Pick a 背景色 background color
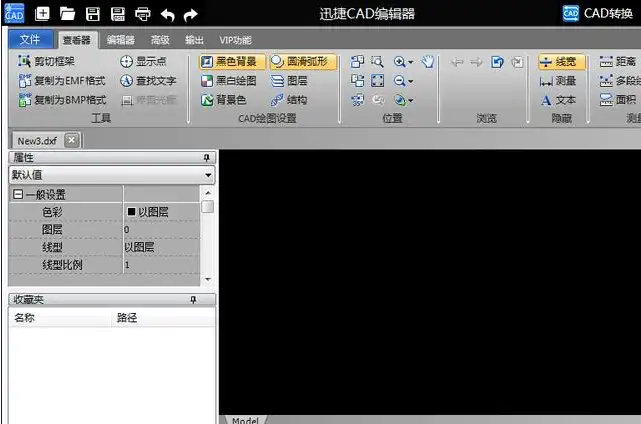 pyautogui.click(x=223, y=100)
